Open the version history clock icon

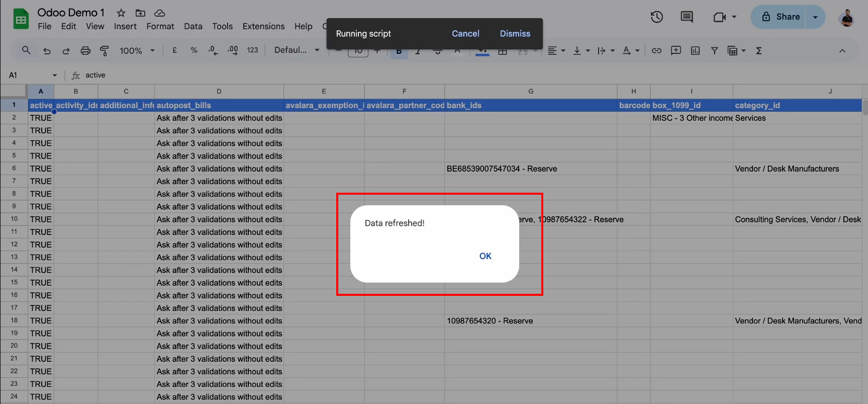(656, 17)
